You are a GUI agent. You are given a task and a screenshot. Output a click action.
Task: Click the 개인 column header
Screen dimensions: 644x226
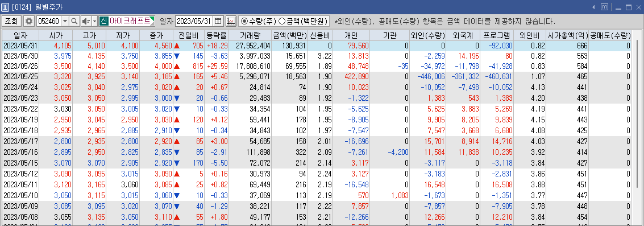(x=351, y=35)
